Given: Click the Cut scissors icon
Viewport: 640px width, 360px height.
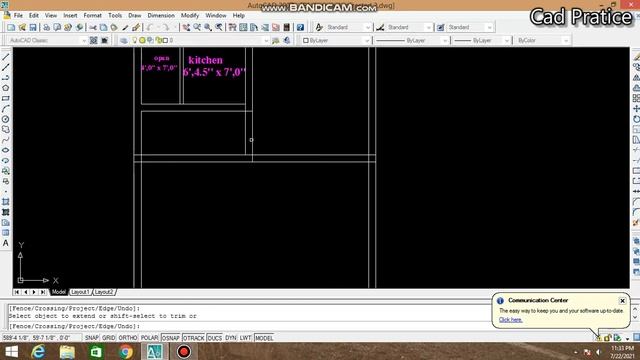Looking at the screenshot, I should click(93, 27).
